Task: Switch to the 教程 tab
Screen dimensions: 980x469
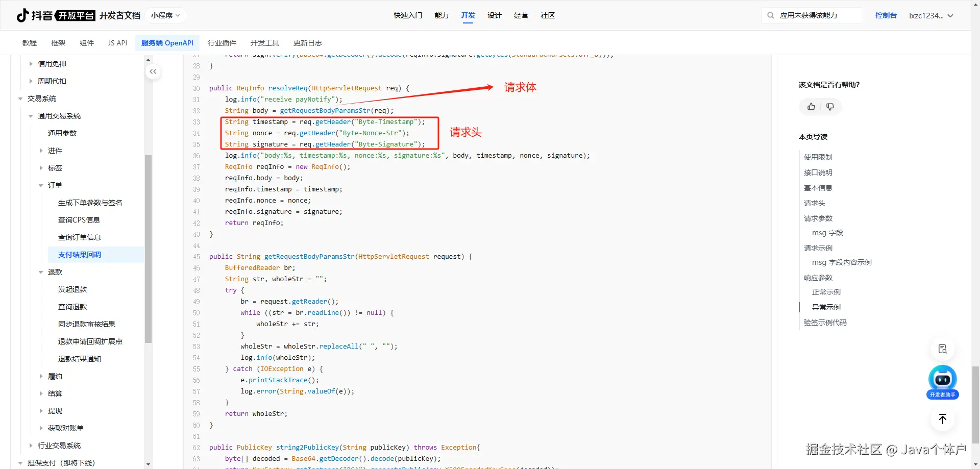Action: point(30,43)
